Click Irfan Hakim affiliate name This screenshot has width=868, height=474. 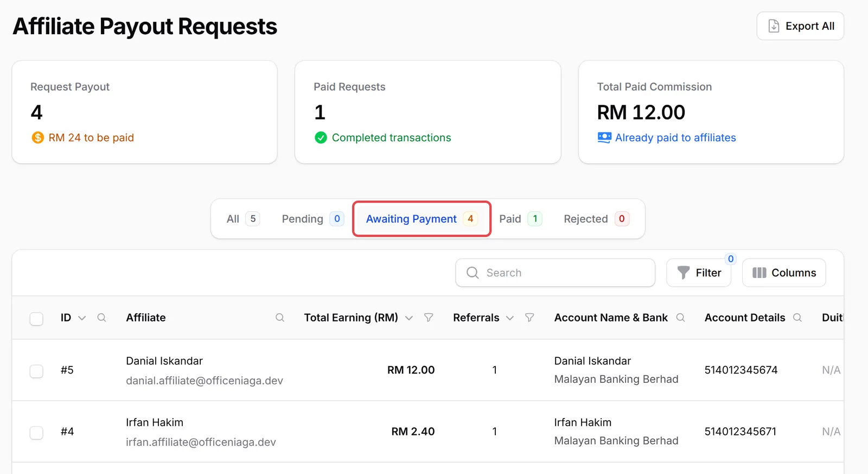(155, 422)
